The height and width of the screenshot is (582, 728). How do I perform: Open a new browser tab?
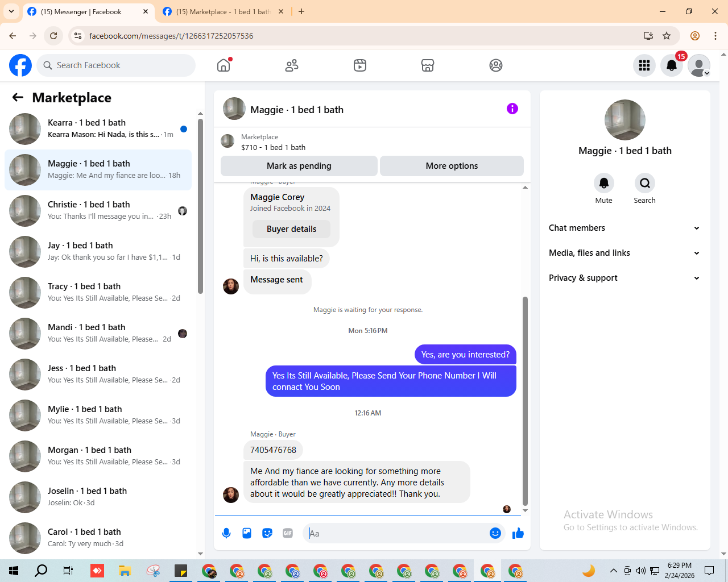(x=301, y=11)
